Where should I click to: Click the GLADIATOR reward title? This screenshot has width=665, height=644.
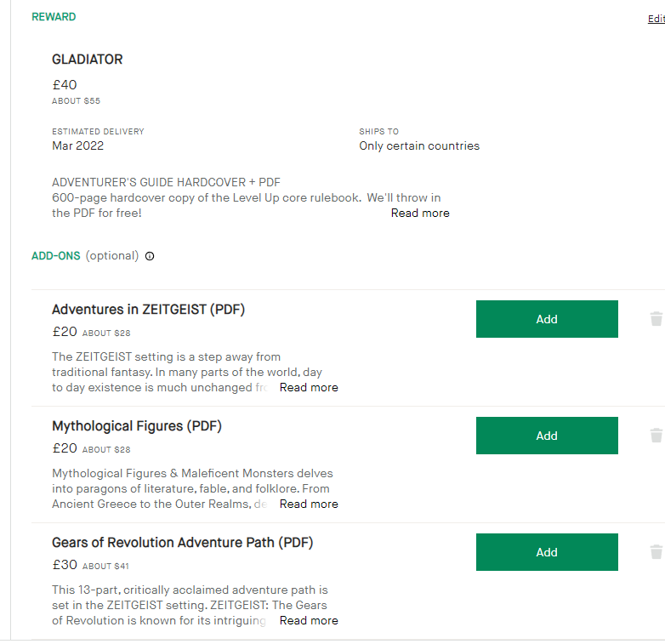88,60
